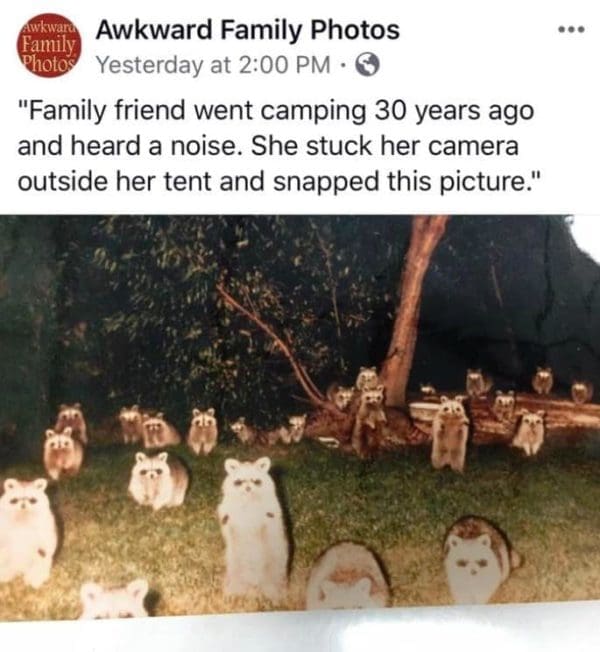The width and height of the screenshot is (600, 652).
Task: Click the crouching raccoon in the left-center grass
Action: coord(158,480)
